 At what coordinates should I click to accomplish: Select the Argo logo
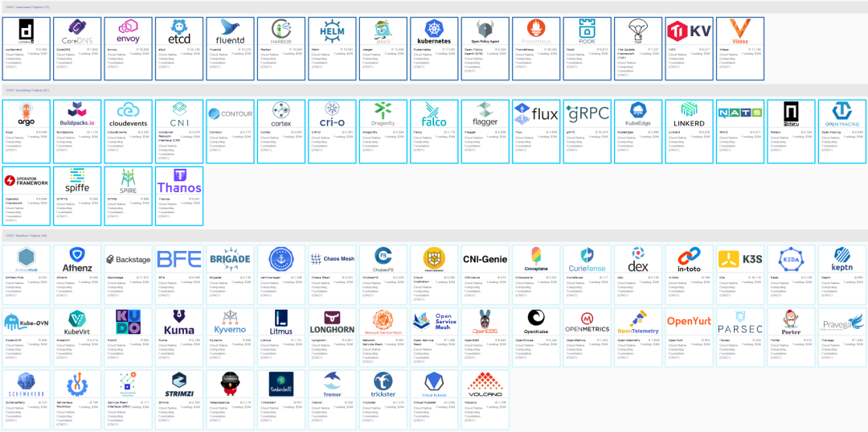click(27, 114)
